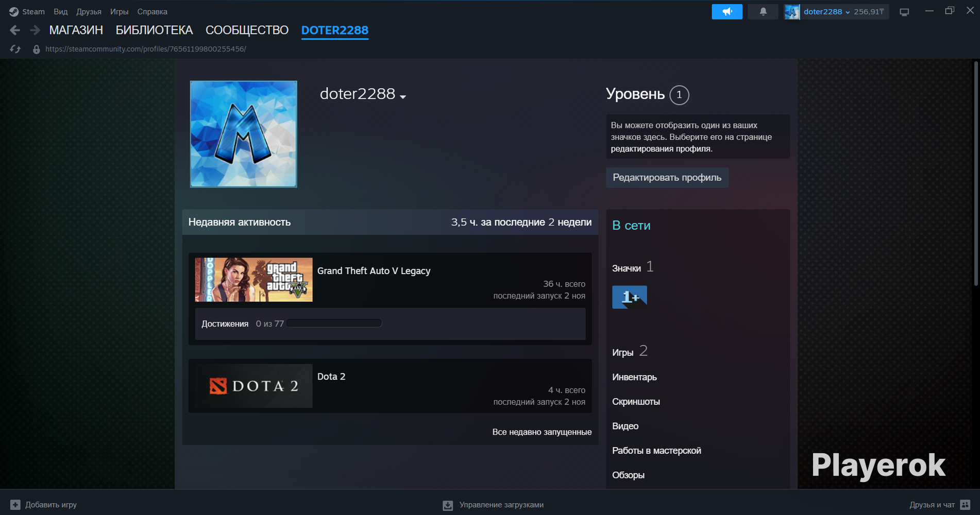Click the Недавняя активность heading
The image size is (980, 515).
click(x=240, y=222)
